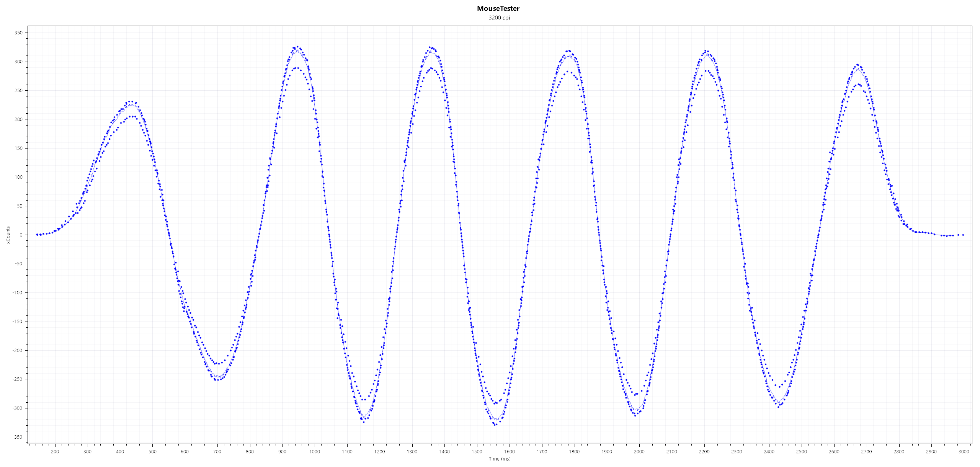
Task: Click the 0 label on y-axis
Action: (x=21, y=235)
